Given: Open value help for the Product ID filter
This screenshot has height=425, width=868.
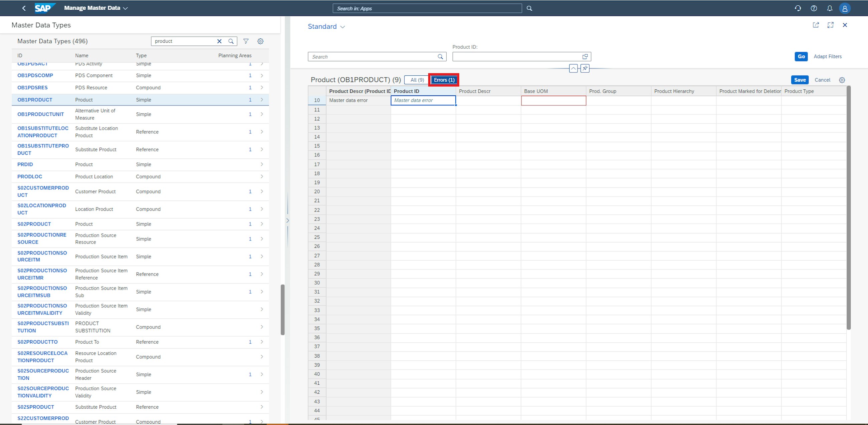Looking at the screenshot, I should click(x=585, y=56).
